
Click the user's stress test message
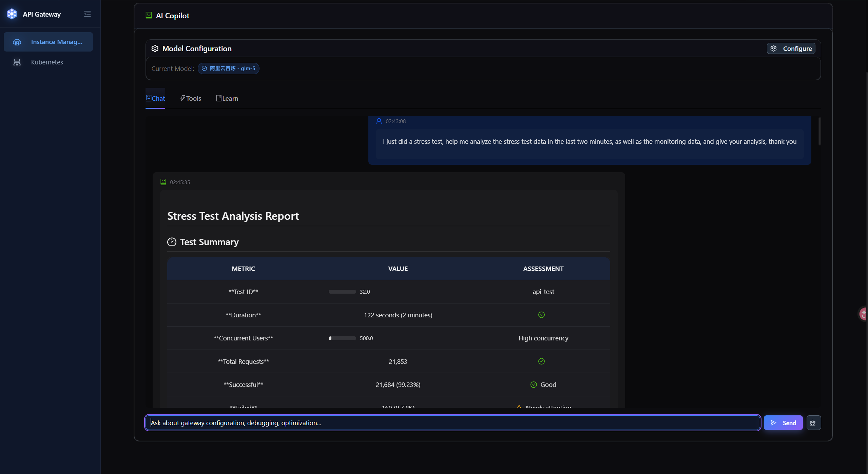(590, 142)
